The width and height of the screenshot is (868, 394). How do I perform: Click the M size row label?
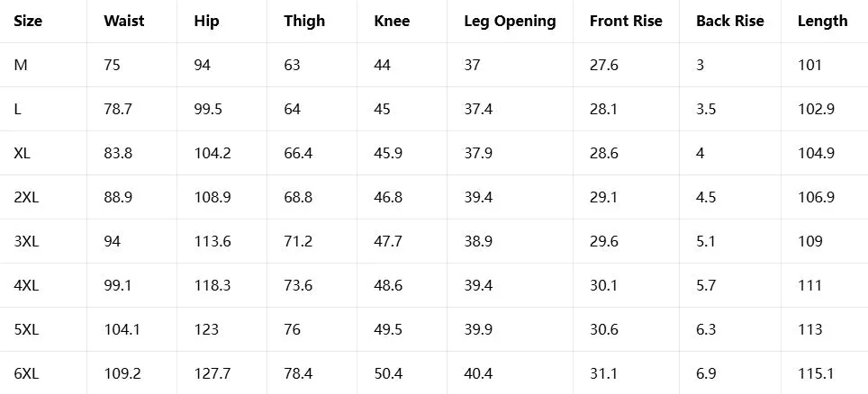pyautogui.click(x=21, y=65)
